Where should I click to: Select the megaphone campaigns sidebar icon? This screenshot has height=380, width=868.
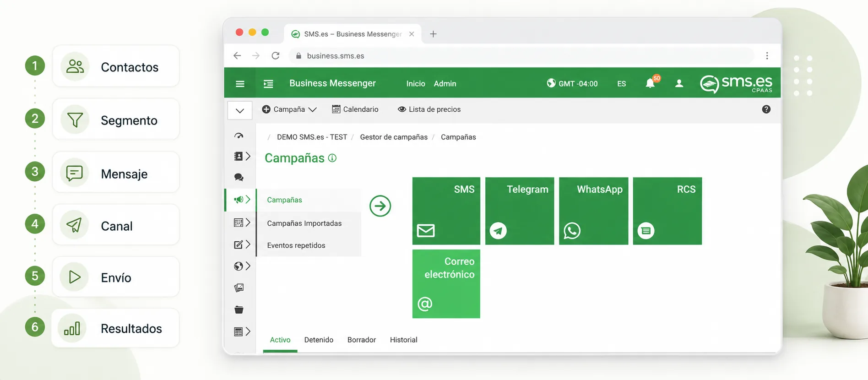(x=239, y=199)
